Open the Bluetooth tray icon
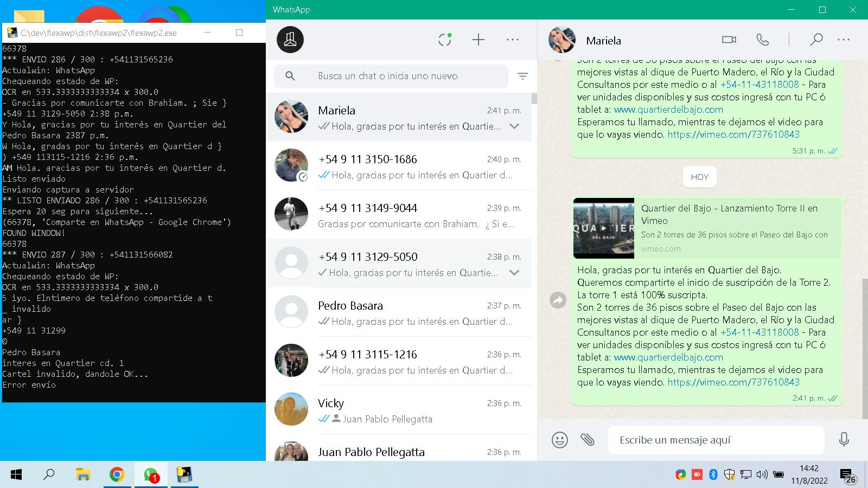The height and width of the screenshot is (488, 868). click(x=713, y=475)
